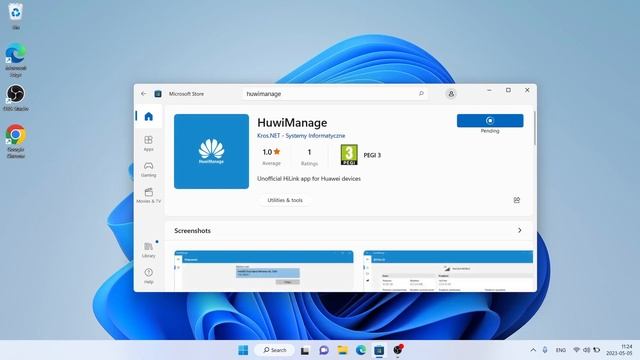Open the Windows Start menu
The height and width of the screenshot is (360, 640).
point(243,350)
